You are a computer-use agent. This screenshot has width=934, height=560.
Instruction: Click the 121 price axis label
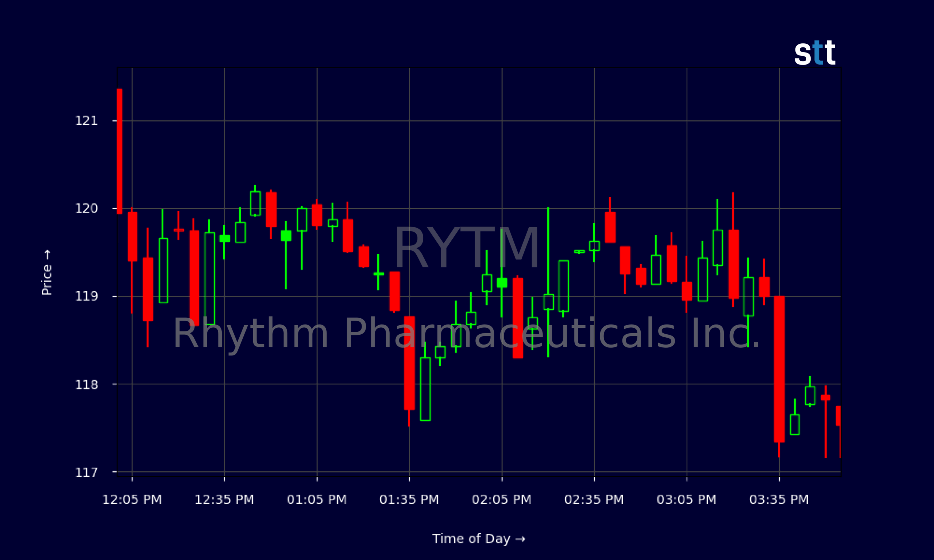coord(86,121)
